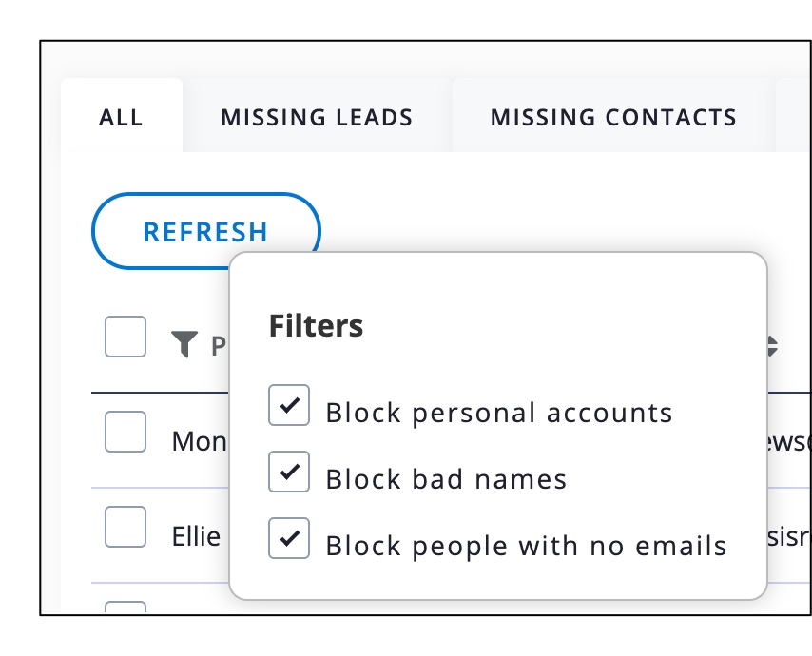Click the Mon name cell in first row
812x656 pixels.
(200, 441)
